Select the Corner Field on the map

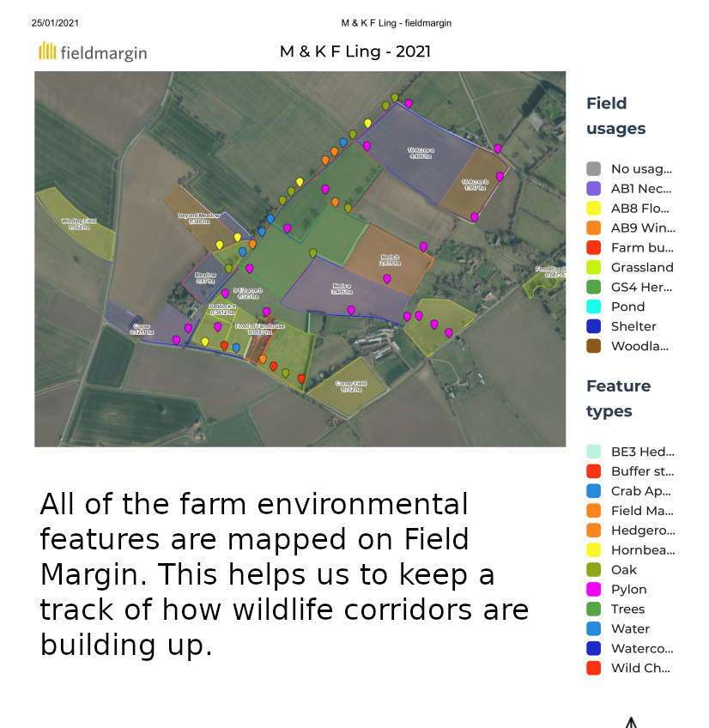coord(349,386)
